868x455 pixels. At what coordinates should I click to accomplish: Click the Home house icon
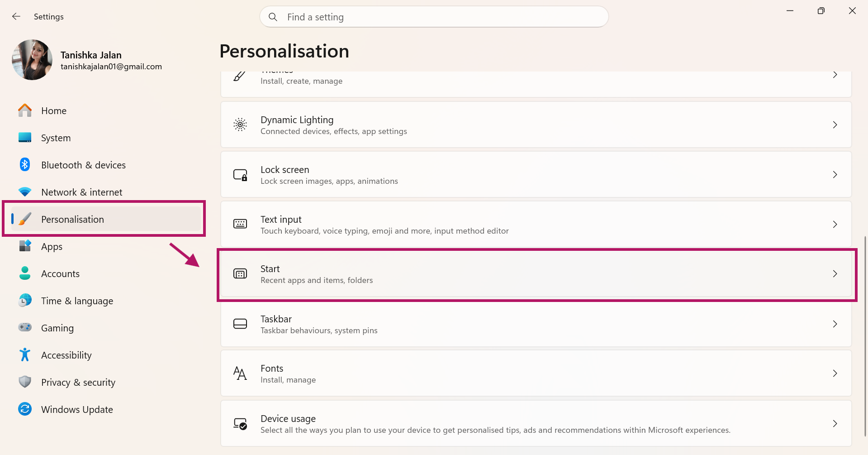click(25, 110)
